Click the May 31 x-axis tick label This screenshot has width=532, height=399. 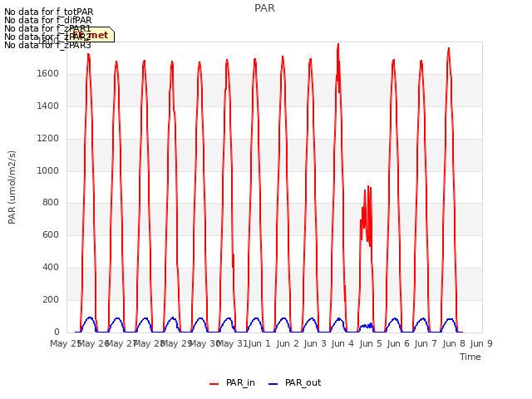(x=232, y=343)
